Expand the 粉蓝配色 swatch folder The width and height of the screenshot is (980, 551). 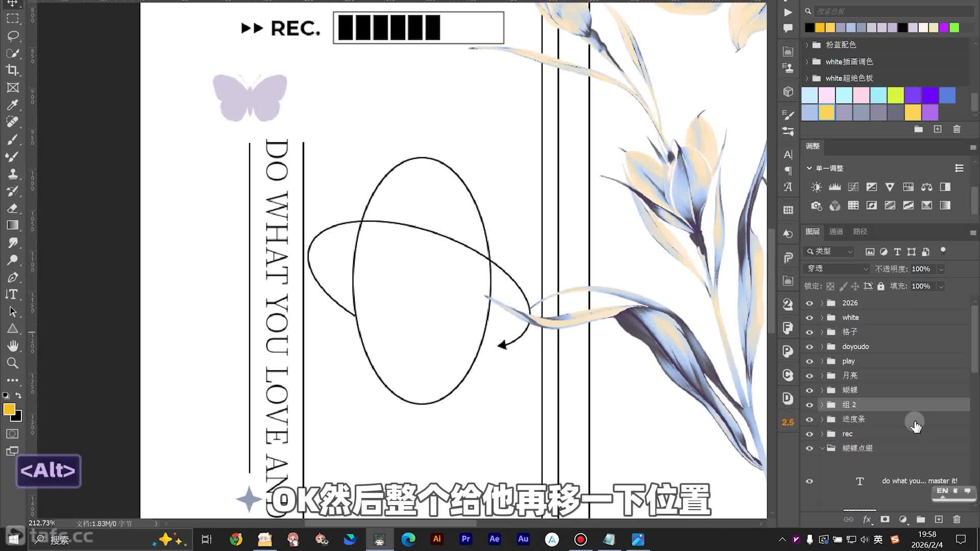[x=807, y=45]
